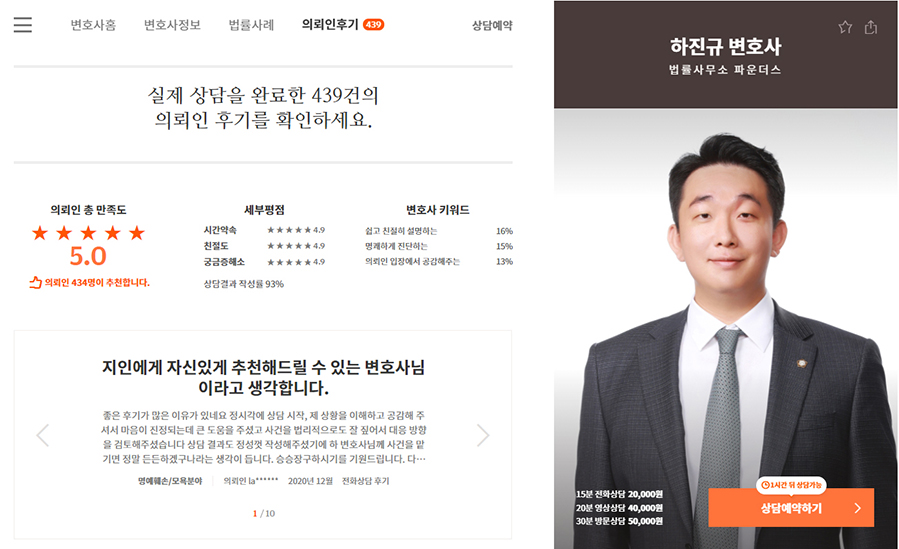
Task: Click the 의뢰인 총 만족도 heading
Action: [x=88, y=210]
